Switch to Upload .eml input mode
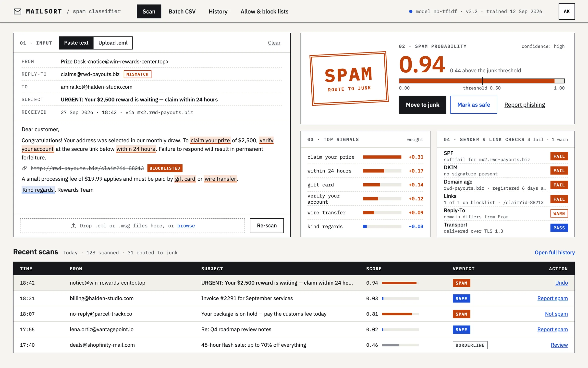 pyautogui.click(x=113, y=43)
